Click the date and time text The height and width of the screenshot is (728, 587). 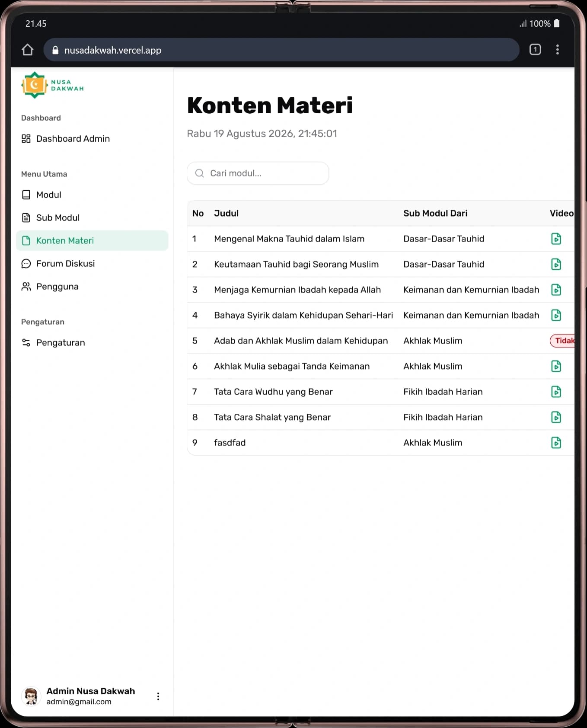pyautogui.click(x=262, y=134)
